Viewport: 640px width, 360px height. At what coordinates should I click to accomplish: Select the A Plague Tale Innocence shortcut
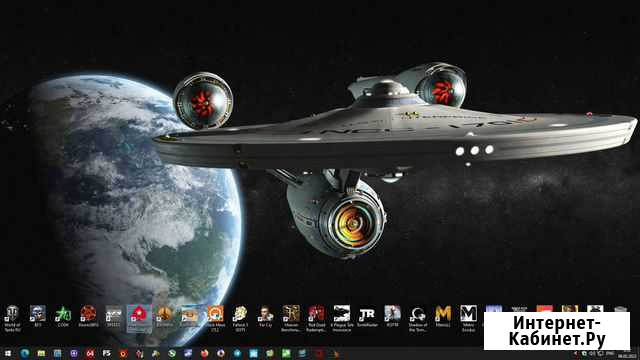(x=342, y=318)
